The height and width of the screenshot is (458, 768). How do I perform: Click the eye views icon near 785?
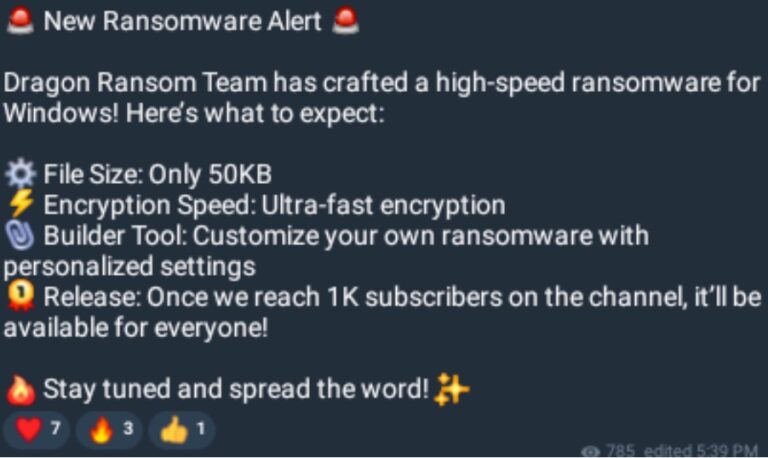coord(591,451)
